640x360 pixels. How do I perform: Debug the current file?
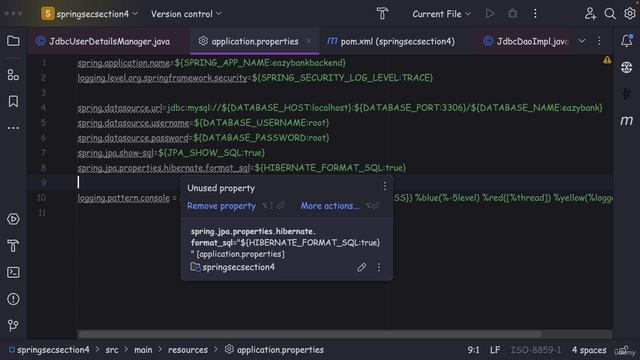click(512, 14)
